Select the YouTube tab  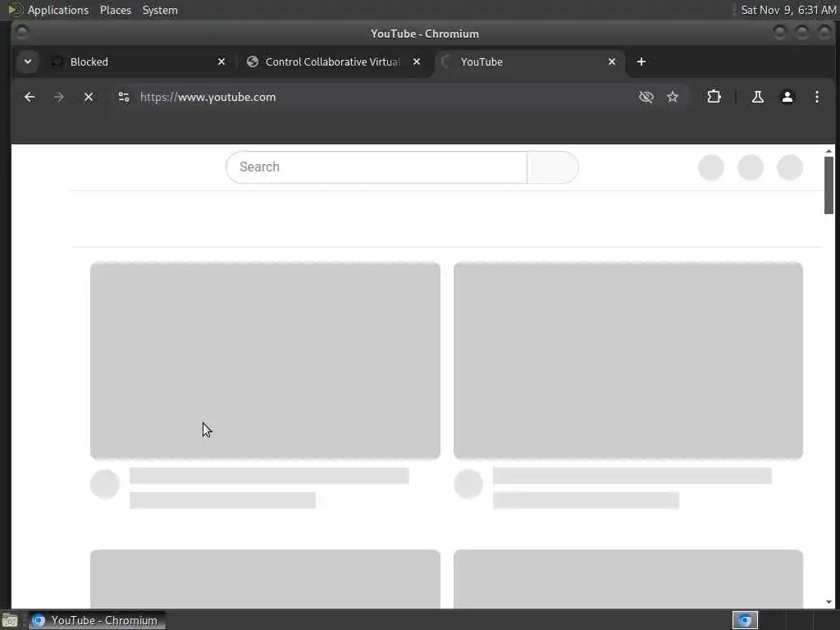coord(529,62)
